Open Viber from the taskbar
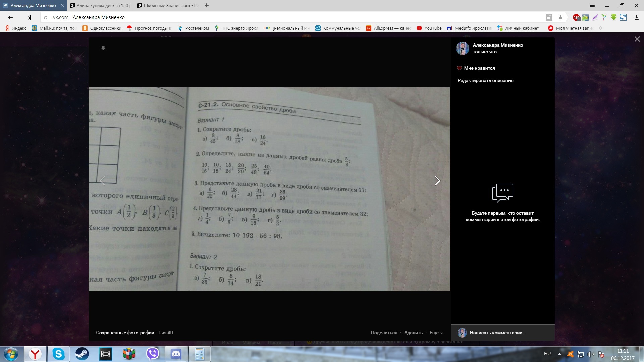This screenshot has height=362, width=644. [153, 354]
